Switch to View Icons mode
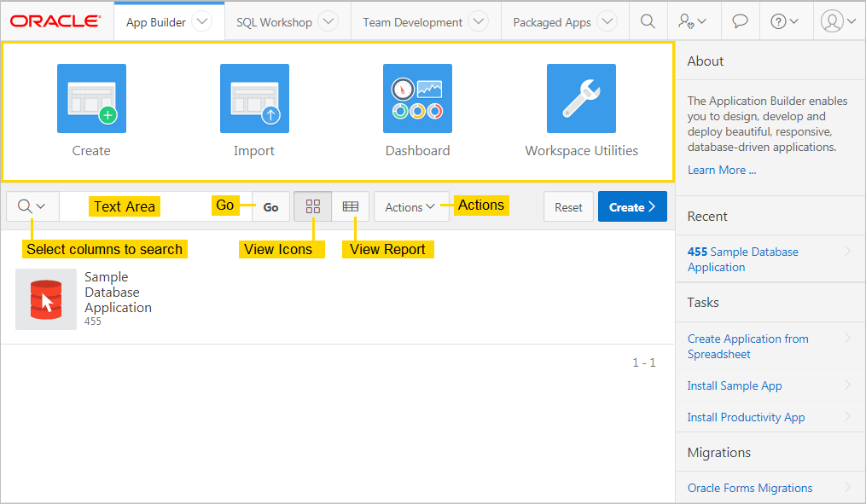866x504 pixels. point(313,206)
